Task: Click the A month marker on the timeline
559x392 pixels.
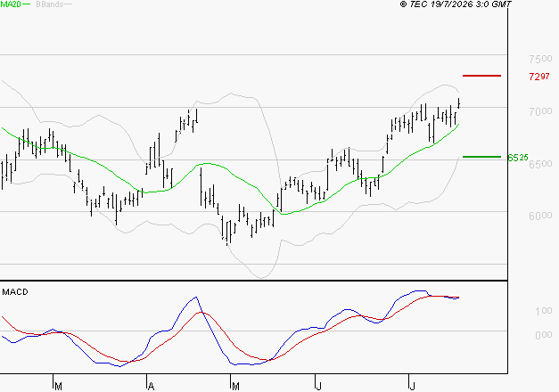Action: [151, 387]
